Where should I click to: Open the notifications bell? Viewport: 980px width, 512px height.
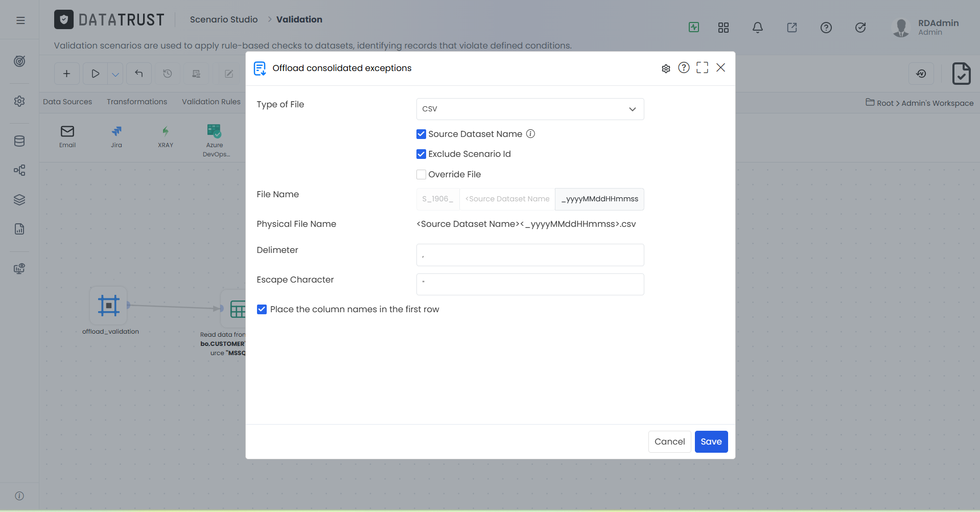pyautogui.click(x=758, y=28)
